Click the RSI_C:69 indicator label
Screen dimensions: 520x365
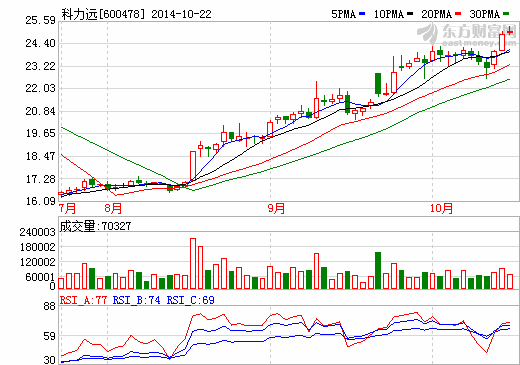(x=191, y=300)
